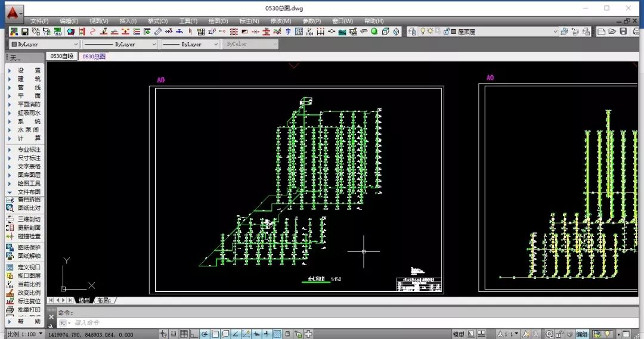Open the 标注(N) menu
The height and width of the screenshot is (339, 644).
tap(249, 21)
